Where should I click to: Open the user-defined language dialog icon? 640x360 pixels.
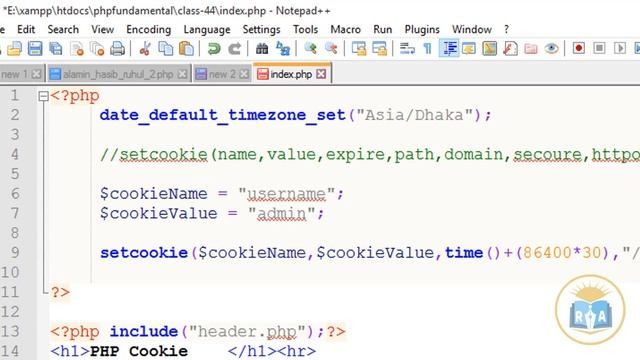(469, 49)
